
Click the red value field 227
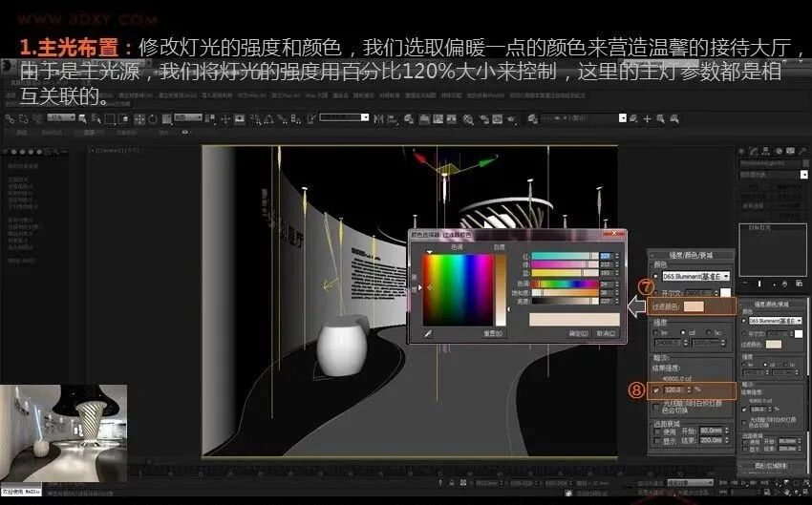click(x=607, y=256)
